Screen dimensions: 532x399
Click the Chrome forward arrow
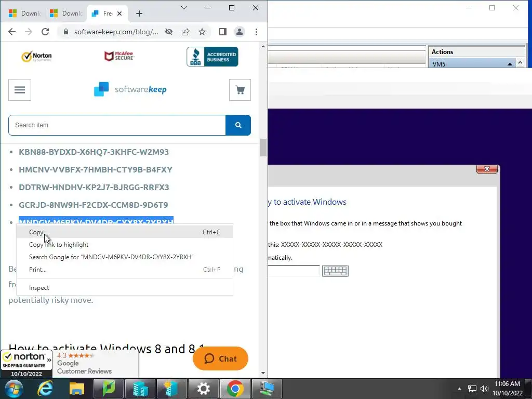pyautogui.click(x=29, y=32)
